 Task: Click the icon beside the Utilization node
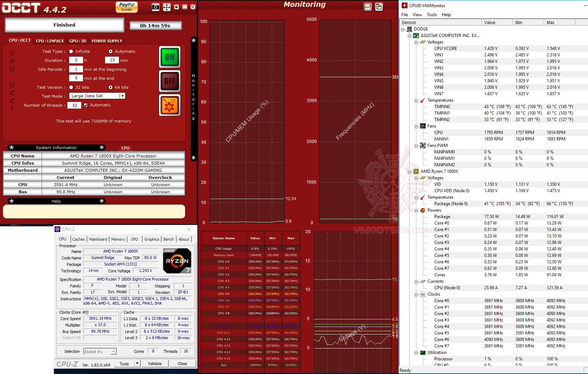pyautogui.click(x=423, y=352)
